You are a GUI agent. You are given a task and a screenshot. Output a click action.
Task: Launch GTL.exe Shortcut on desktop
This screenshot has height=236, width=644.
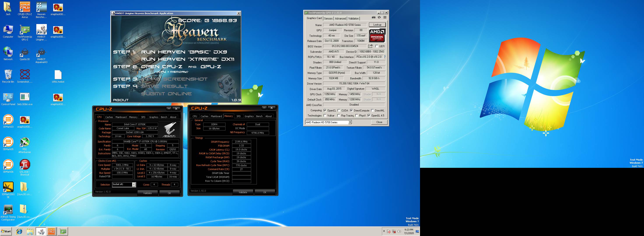click(x=25, y=168)
